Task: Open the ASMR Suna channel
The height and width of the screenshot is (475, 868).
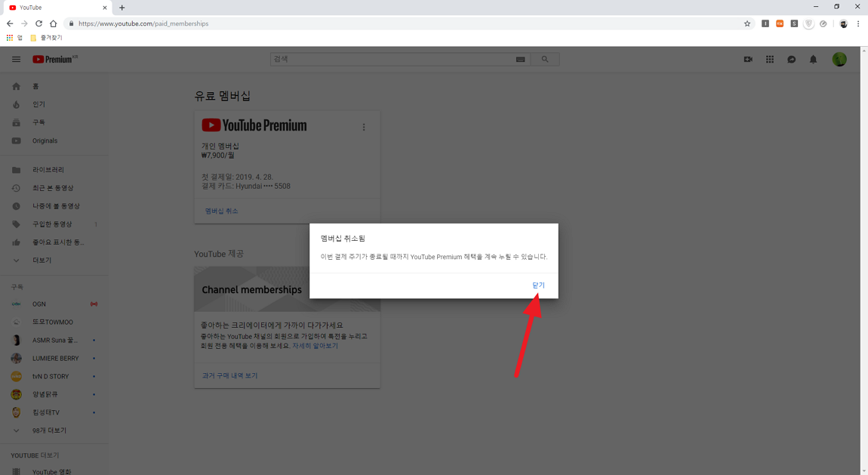Action: pos(54,340)
